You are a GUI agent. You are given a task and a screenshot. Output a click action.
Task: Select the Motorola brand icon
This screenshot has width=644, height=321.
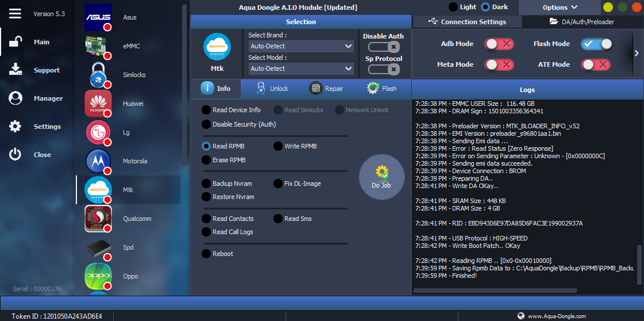tap(98, 161)
